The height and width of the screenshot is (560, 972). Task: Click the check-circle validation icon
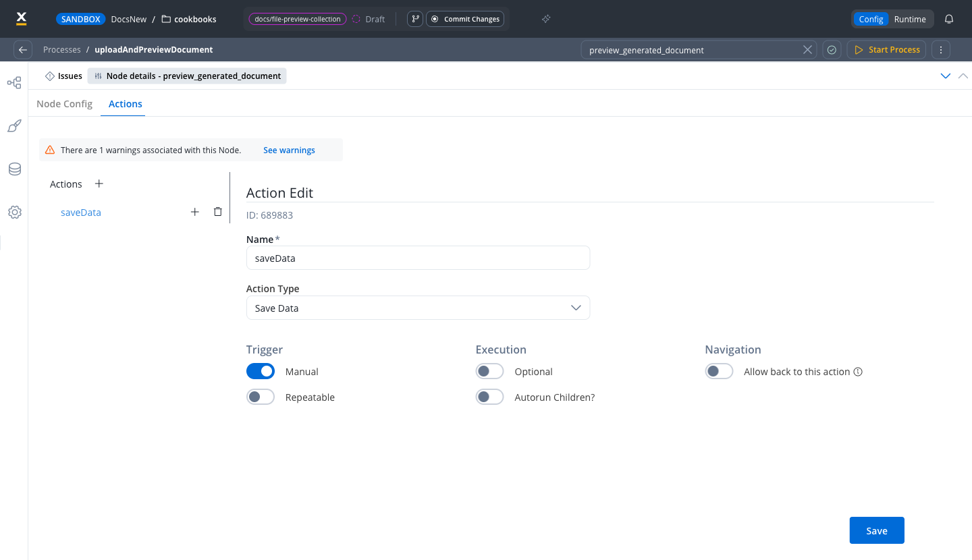point(832,50)
